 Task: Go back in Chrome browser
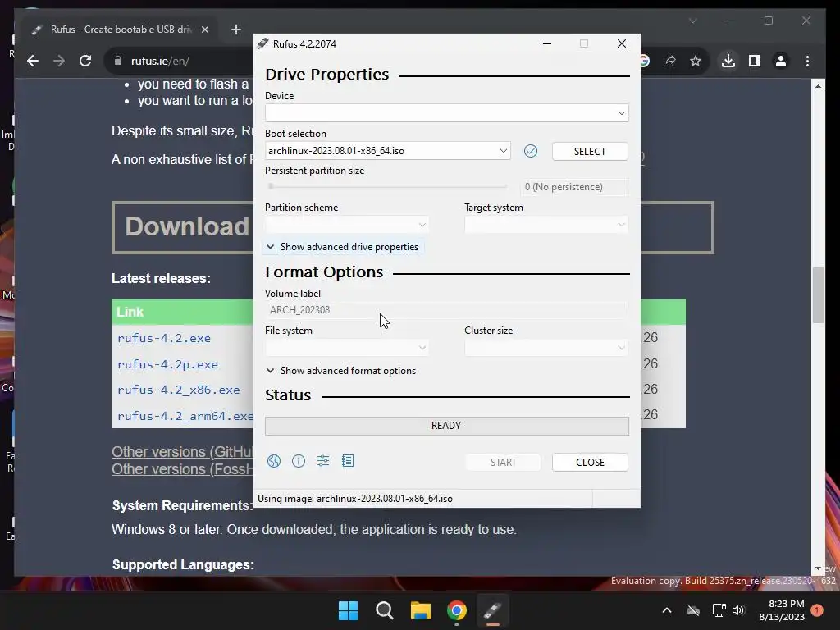33,61
